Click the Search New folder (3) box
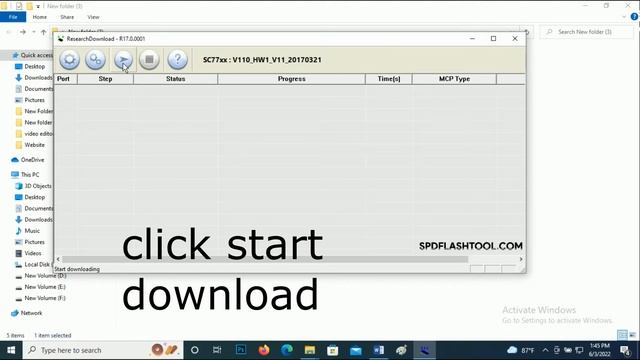The image size is (640, 360). coord(587,32)
